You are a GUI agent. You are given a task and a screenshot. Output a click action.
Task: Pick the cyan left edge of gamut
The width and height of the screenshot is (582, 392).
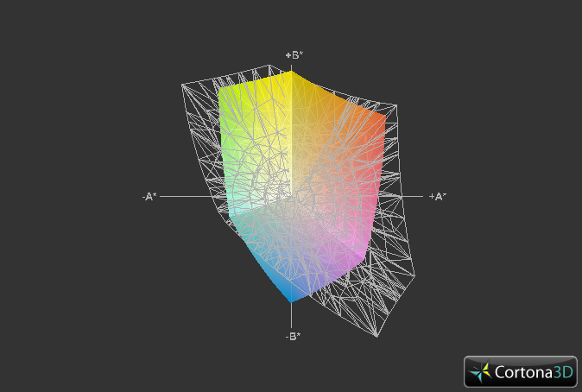pos(235,205)
